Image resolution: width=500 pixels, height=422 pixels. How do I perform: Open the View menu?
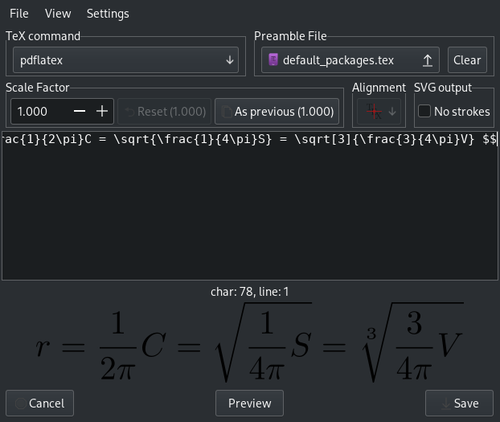coord(58,14)
